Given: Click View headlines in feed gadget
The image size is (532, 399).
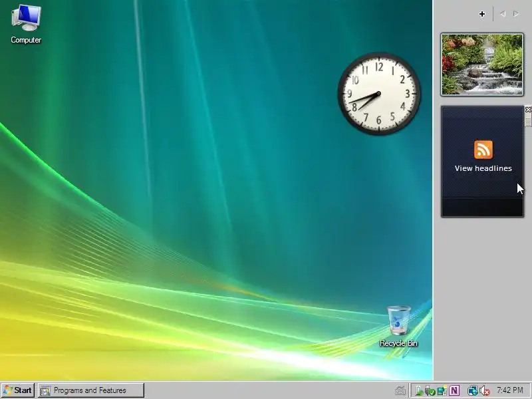Looking at the screenshot, I should tap(483, 168).
